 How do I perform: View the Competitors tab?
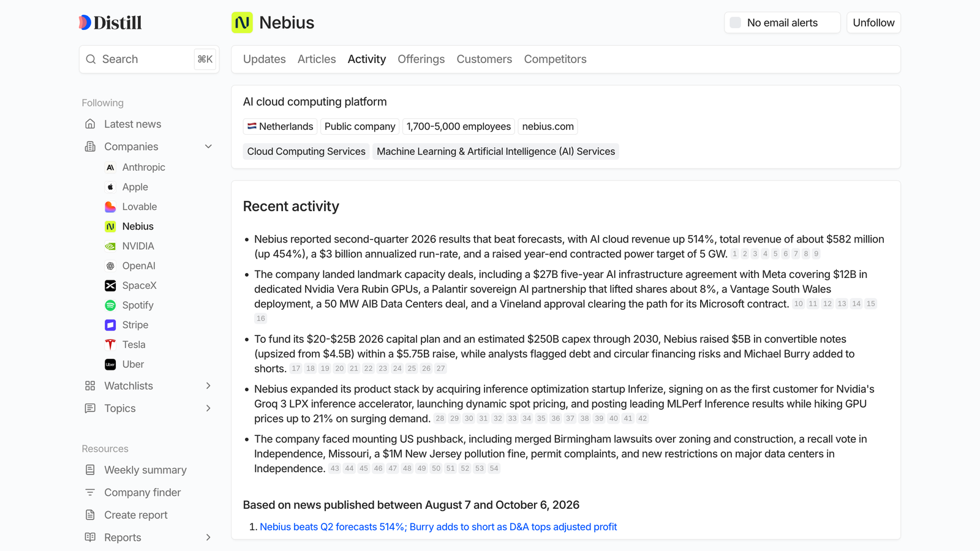click(556, 59)
